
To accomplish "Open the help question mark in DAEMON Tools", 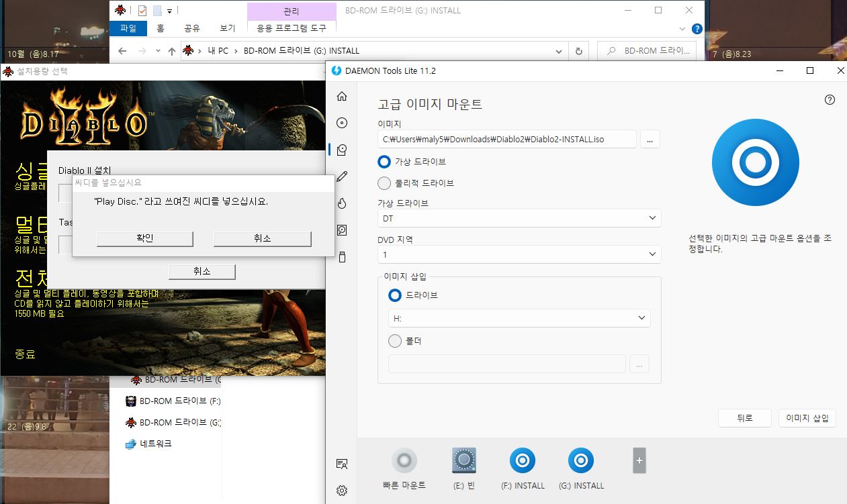I will (x=830, y=100).
